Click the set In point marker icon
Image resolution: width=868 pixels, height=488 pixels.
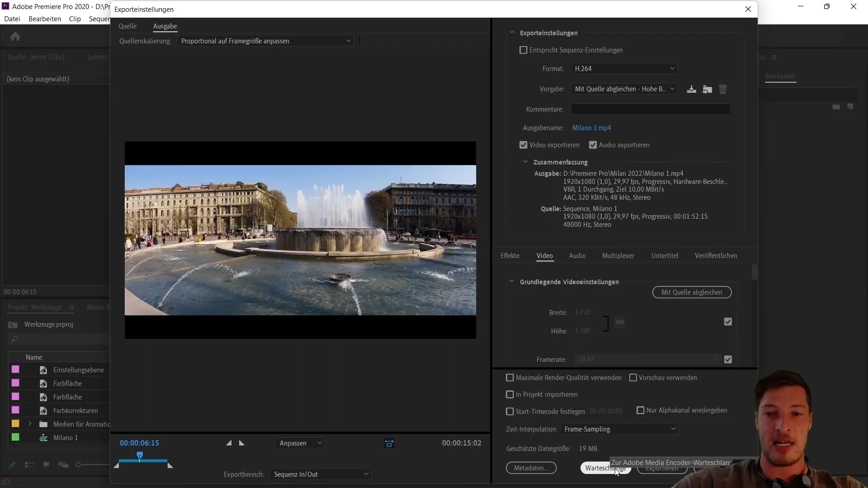point(229,443)
